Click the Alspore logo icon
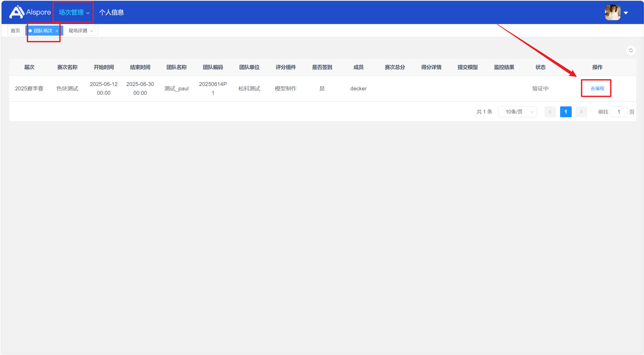644x355 pixels. coord(17,12)
